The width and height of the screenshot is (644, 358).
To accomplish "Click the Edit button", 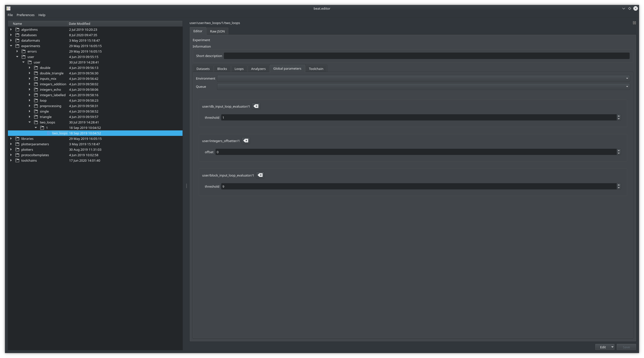I will tap(602, 347).
